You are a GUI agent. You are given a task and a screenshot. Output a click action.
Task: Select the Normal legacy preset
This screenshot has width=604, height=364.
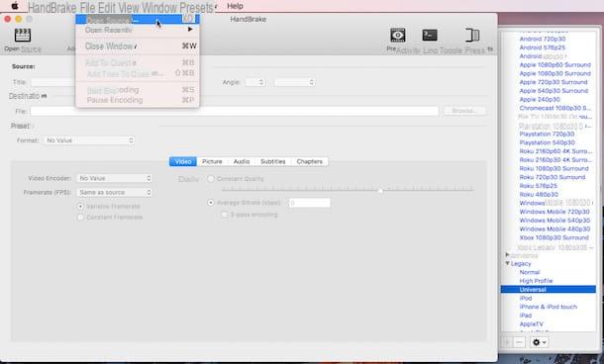pos(530,272)
